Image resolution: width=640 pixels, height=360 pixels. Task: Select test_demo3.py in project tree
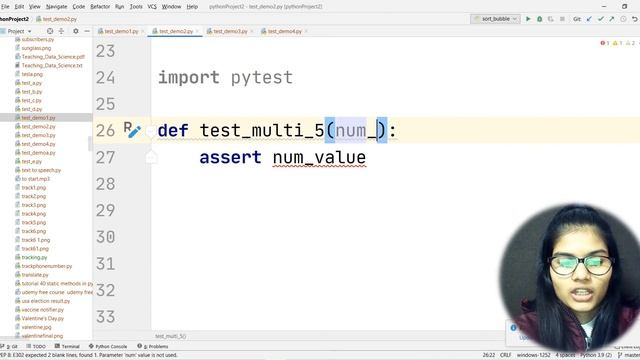[38, 135]
